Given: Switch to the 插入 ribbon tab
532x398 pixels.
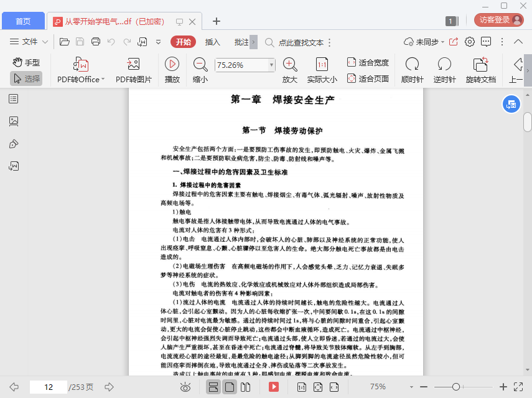Looking at the screenshot, I should pyautogui.click(x=212, y=42).
